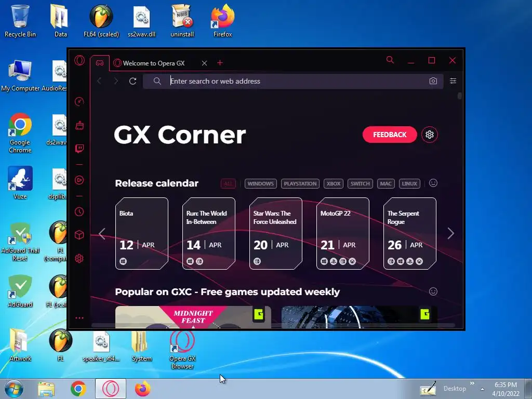Viewport: 532px width, 399px height.
Task: Close the Welcome to Opera GX tab
Action: [204, 63]
